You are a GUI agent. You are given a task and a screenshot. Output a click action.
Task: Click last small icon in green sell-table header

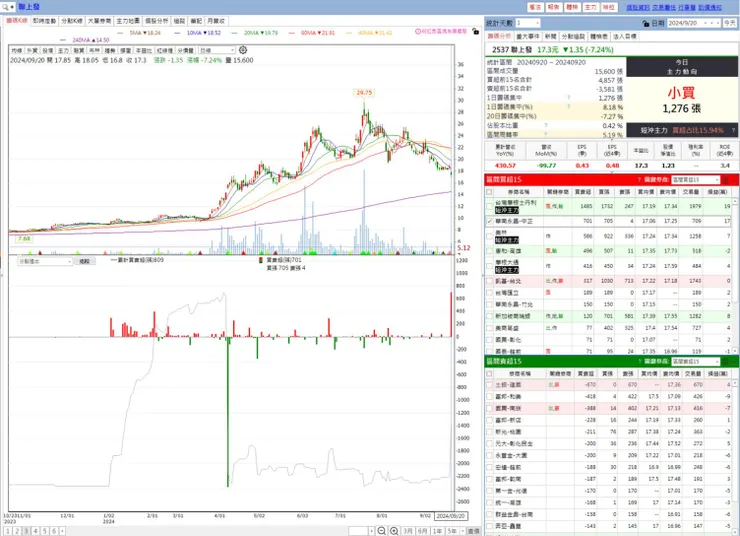pyautogui.click(x=734, y=361)
